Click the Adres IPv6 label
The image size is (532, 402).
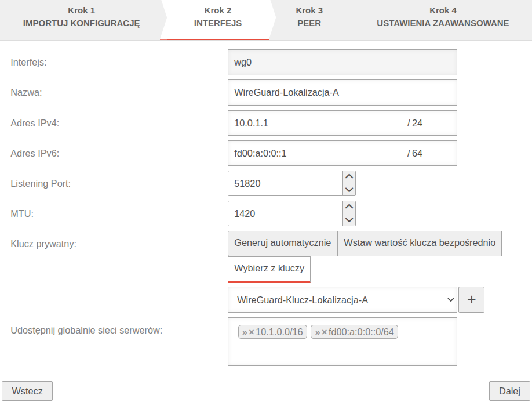35,154
